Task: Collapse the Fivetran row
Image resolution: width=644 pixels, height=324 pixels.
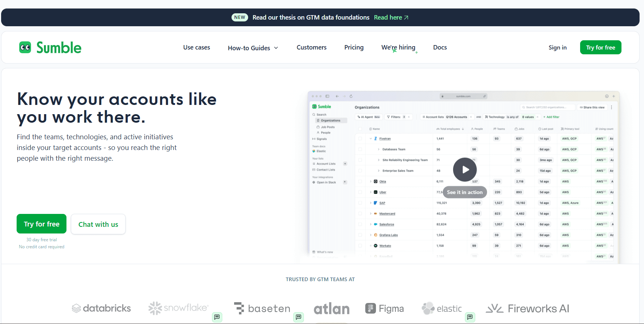Action: 371,139
